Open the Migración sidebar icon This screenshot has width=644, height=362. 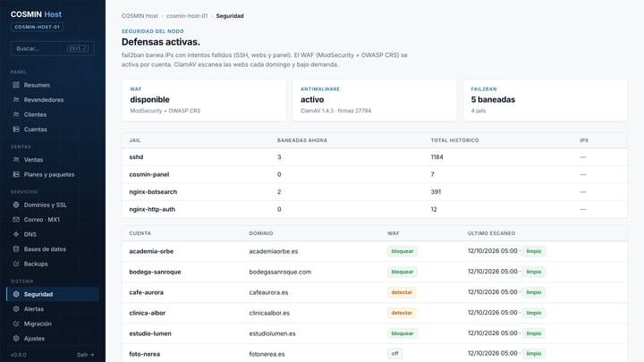[16, 324]
